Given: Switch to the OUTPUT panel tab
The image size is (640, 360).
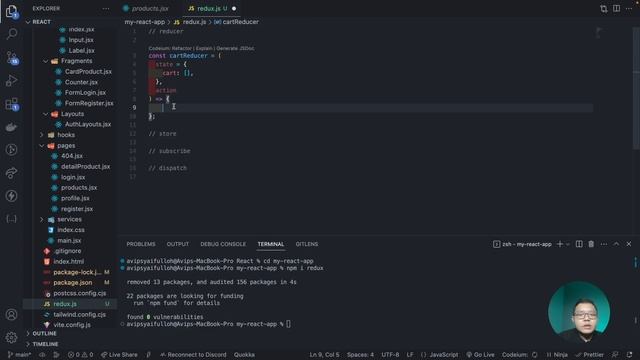Looking at the screenshot, I should pyautogui.click(x=178, y=244).
